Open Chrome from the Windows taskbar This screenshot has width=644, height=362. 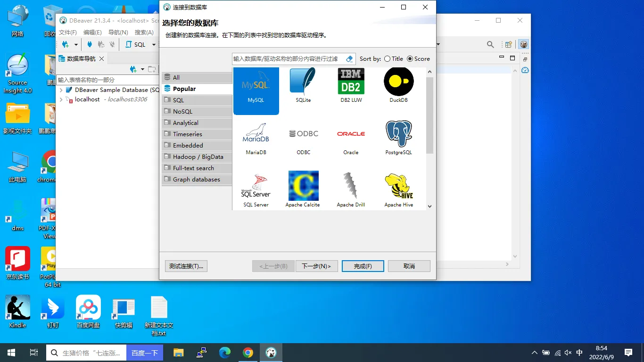(x=248, y=352)
